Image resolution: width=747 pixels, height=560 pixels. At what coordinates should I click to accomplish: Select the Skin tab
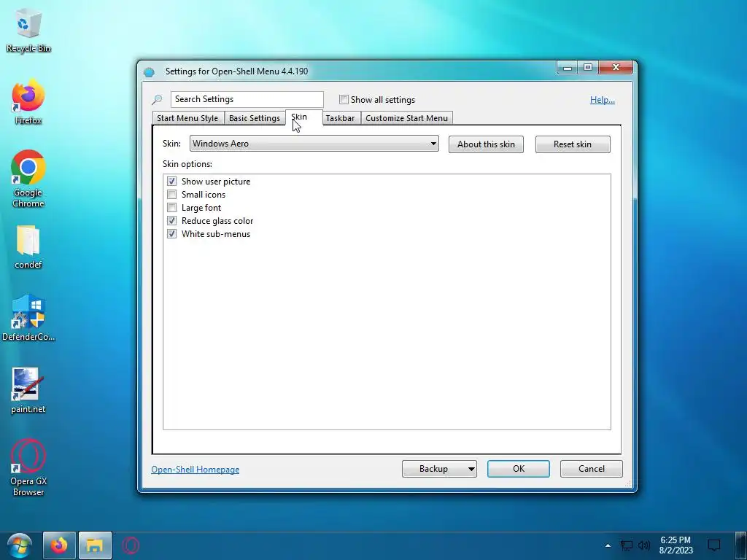tap(303, 117)
